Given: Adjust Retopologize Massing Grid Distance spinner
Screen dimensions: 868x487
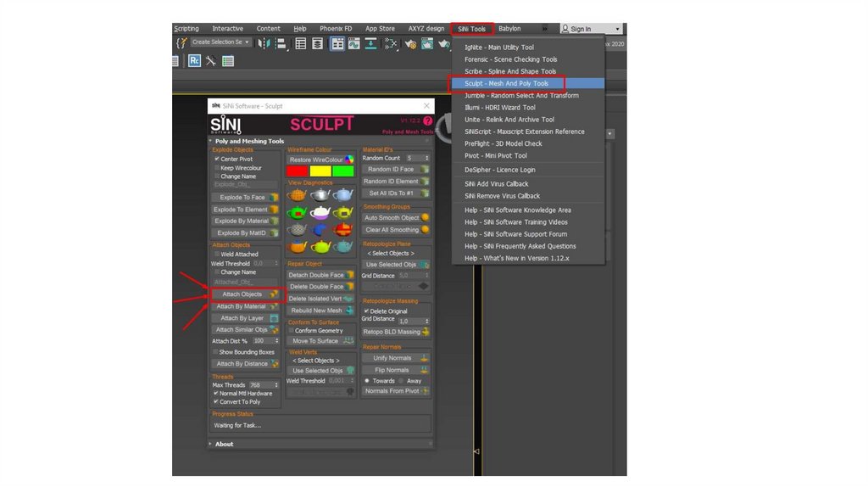Looking at the screenshot, I should (427, 322).
